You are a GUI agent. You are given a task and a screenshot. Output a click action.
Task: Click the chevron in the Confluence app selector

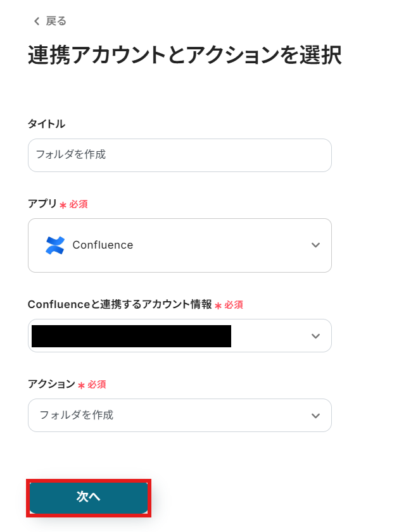point(315,245)
